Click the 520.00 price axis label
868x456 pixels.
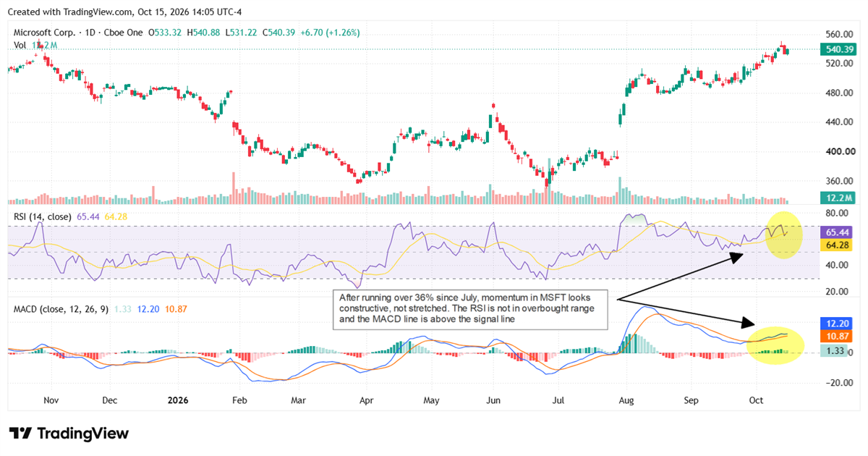click(x=839, y=64)
